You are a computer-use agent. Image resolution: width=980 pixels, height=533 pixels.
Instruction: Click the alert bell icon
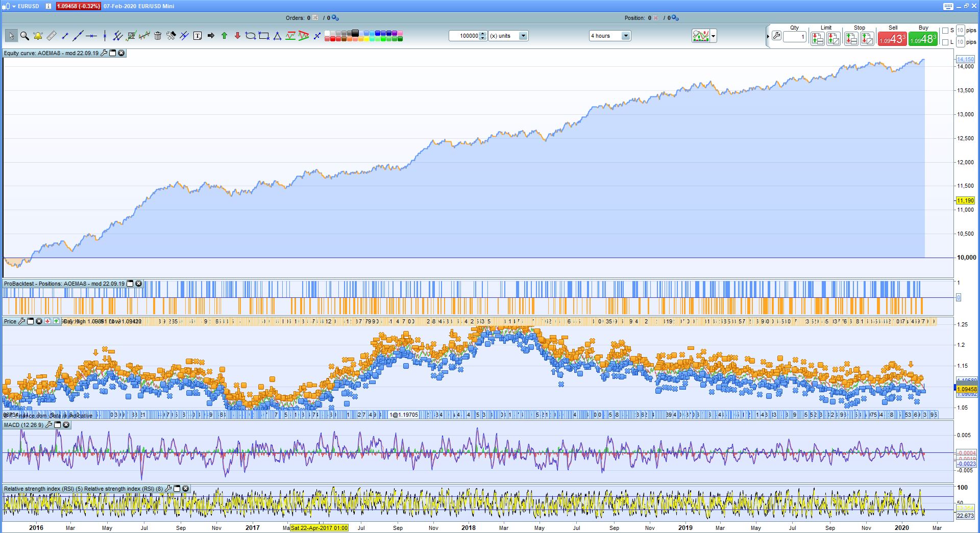(x=38, y=36)
